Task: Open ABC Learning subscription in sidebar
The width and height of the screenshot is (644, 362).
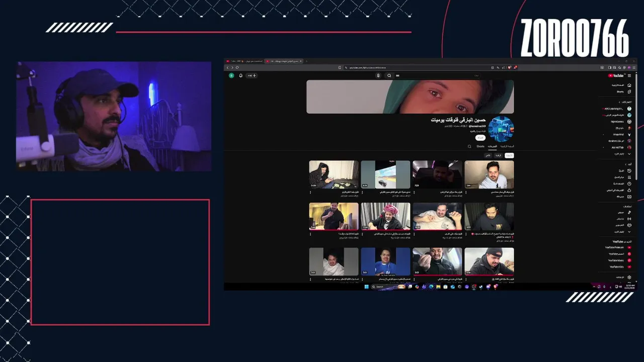Action: tap(617, 109)
